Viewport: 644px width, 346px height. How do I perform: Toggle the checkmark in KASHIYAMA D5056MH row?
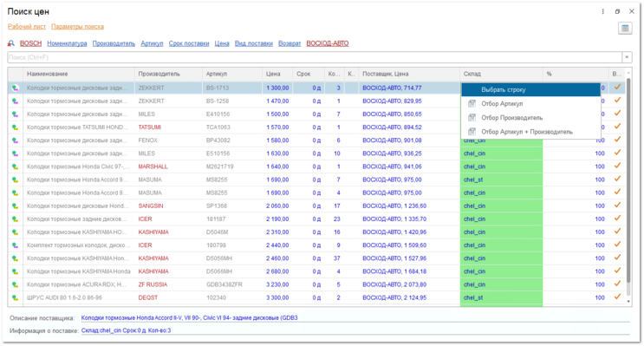pos(617,258)
